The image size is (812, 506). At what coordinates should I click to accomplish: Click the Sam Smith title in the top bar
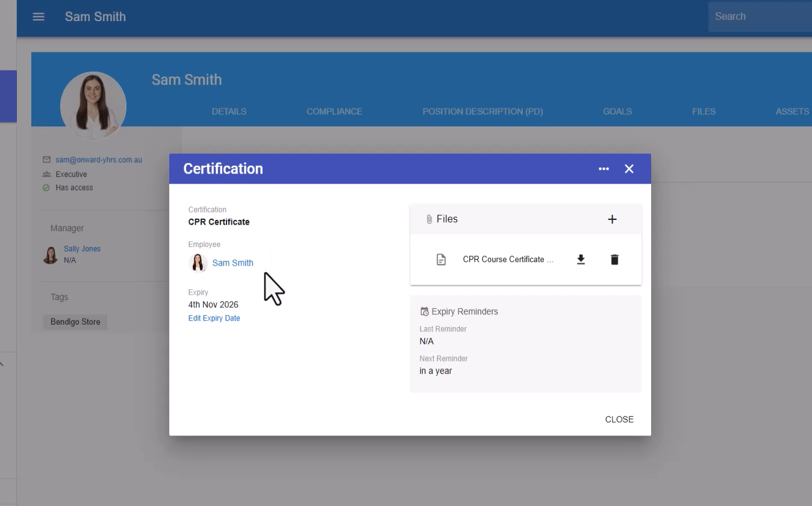[x=95, y=17]
